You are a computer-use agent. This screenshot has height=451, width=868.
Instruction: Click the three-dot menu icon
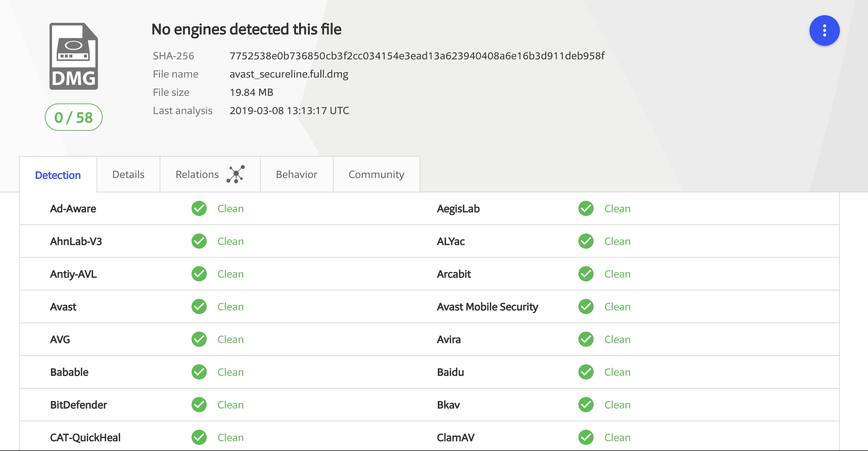825,31
